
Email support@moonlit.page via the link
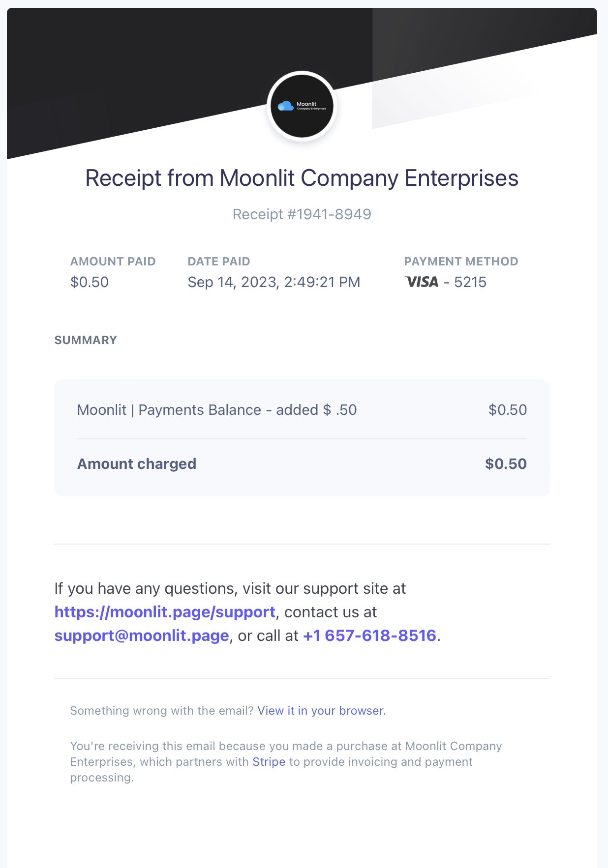[x=142, y=636]
